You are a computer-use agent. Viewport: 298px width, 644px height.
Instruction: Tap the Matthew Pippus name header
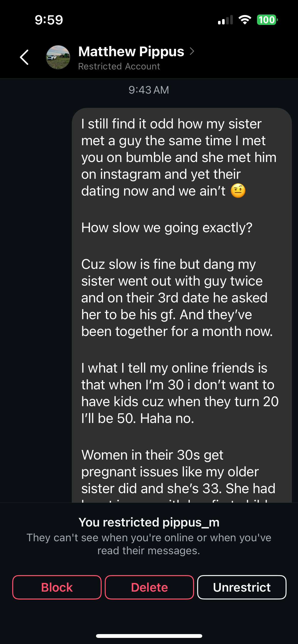131,52
